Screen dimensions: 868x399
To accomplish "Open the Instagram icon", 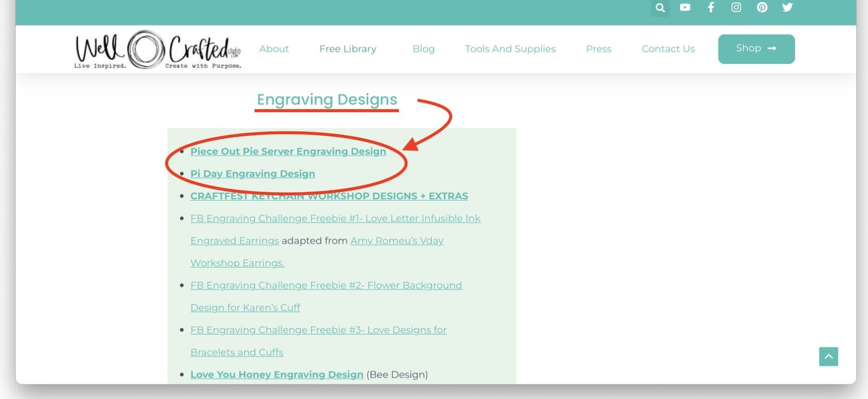I will coord(736,7).
